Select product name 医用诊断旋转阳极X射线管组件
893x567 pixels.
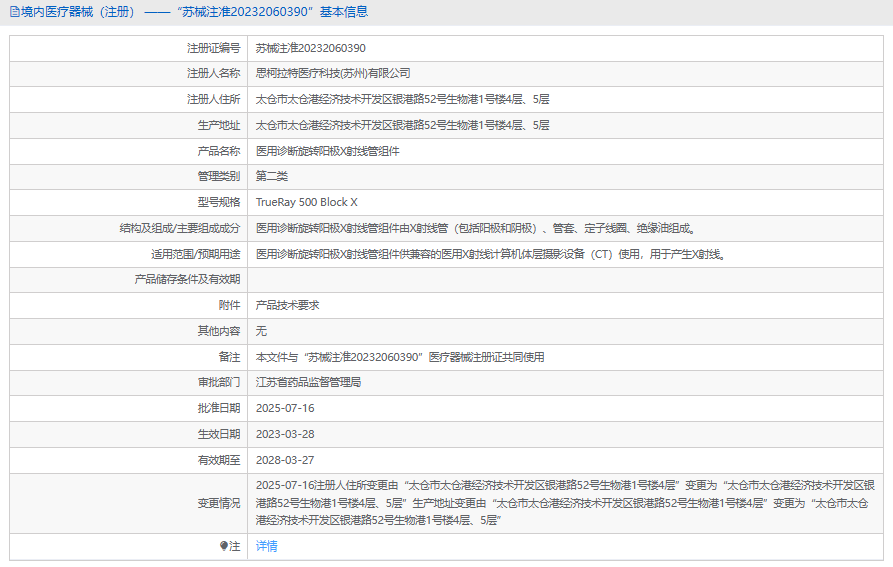coord(327,151)
